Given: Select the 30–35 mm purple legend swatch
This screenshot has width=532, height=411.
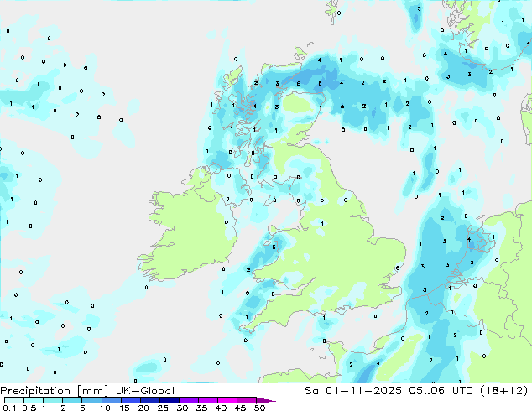Looking at the screenshot, I should (189, 400).
